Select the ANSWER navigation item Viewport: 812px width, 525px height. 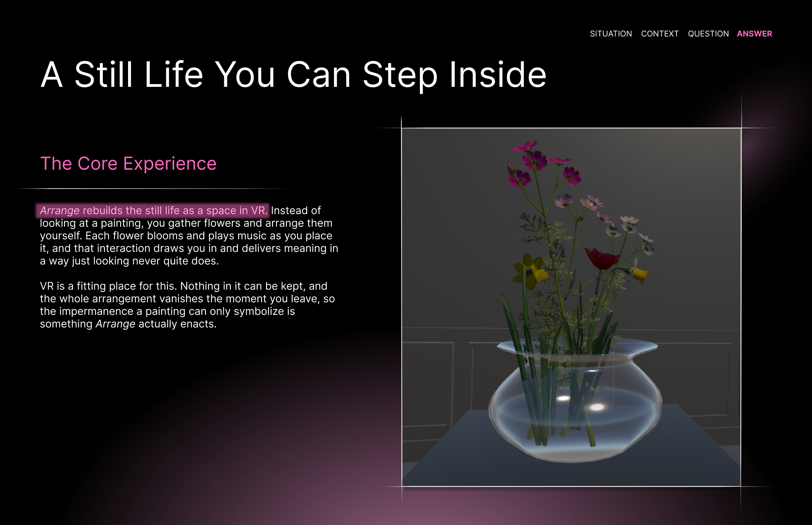pyautogui.click(x=754, y=34)
